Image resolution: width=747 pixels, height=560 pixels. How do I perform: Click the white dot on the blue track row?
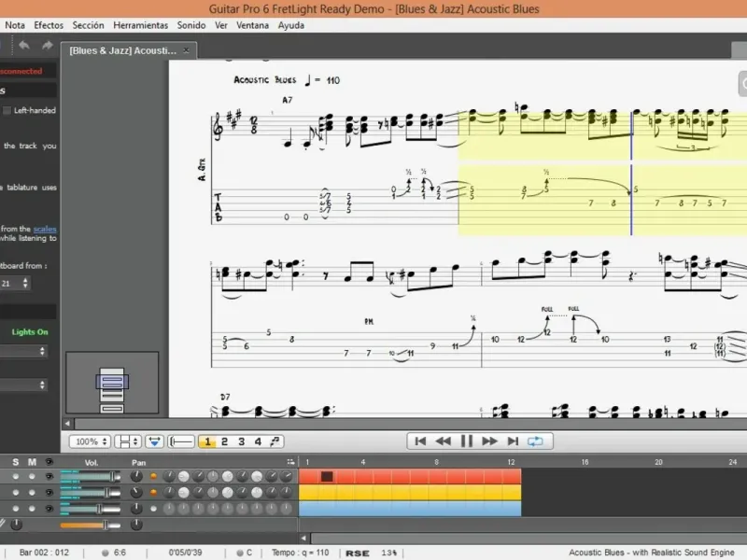(x=153, y=509)
